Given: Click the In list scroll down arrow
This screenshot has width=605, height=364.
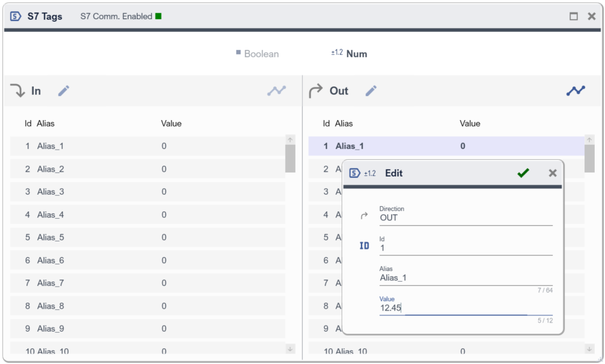Looking at the screenshot, I should click(290, 349).
